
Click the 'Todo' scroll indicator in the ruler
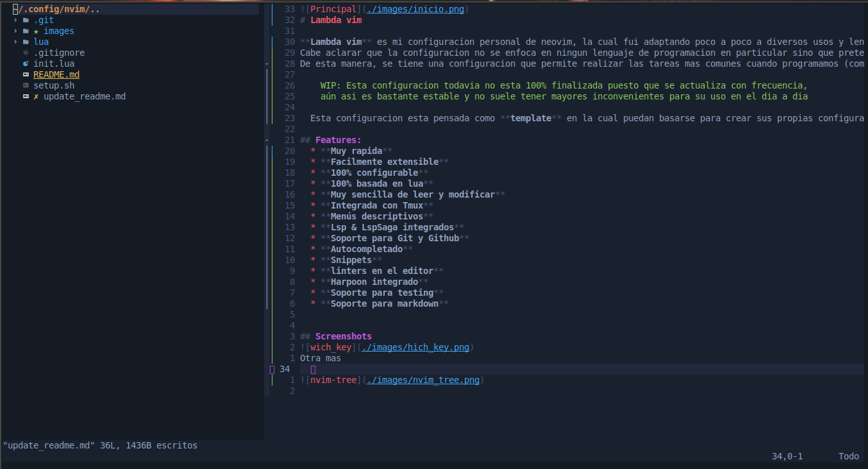[x=849, y=456]
